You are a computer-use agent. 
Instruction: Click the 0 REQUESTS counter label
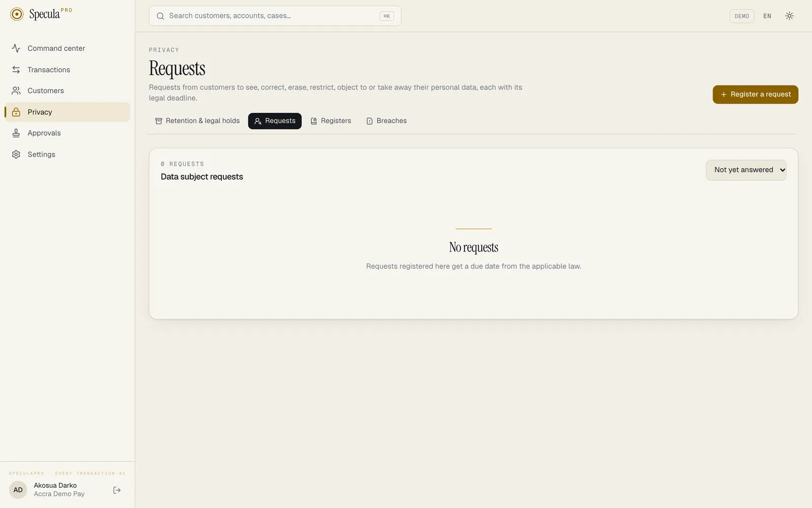tap(183, 164)
